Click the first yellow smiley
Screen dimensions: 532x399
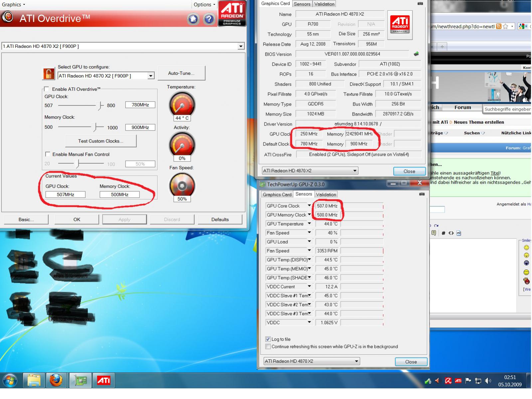(526, 247)
